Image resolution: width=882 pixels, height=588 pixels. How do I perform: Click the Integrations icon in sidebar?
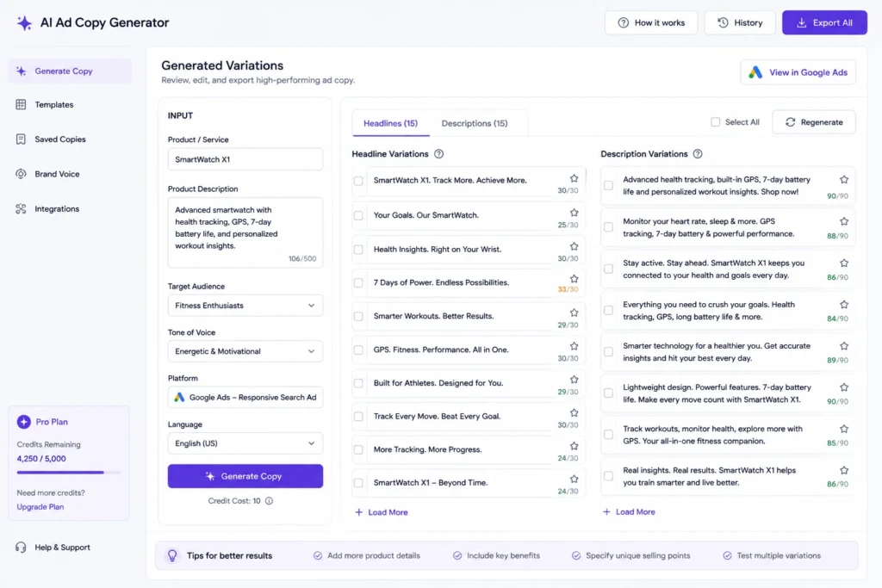click(x=21, y=209)
